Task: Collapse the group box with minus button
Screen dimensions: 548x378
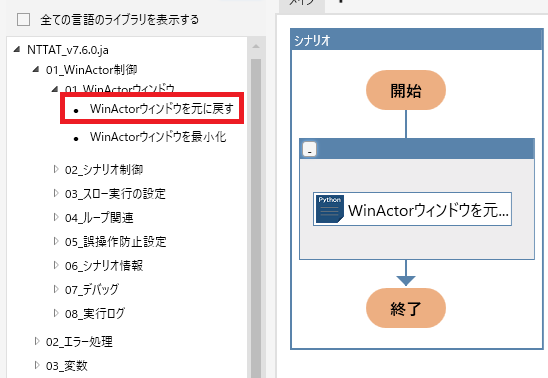Action: click(x=309, y=149)
